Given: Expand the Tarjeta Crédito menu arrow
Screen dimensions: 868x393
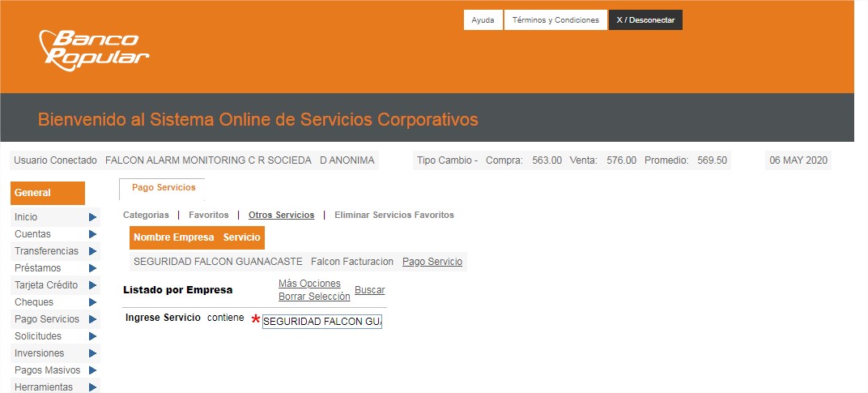Looking at the screenshot, I should coord(92,285).
